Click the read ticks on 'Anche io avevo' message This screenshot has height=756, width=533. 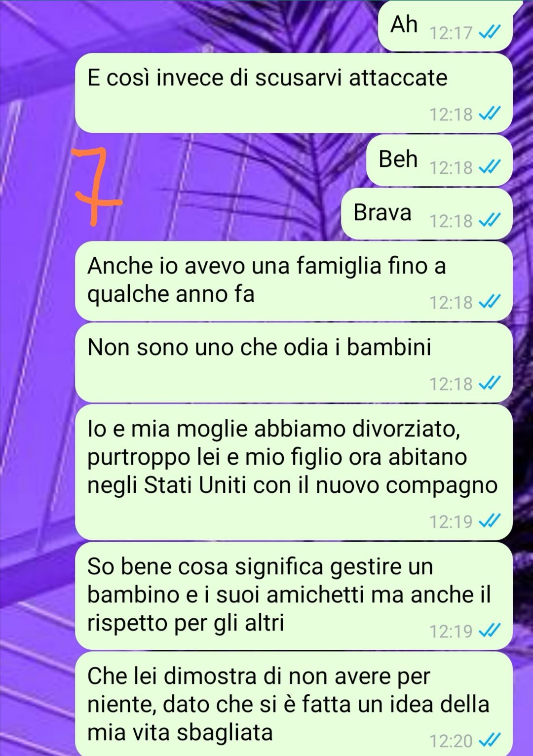click(491, 302)
